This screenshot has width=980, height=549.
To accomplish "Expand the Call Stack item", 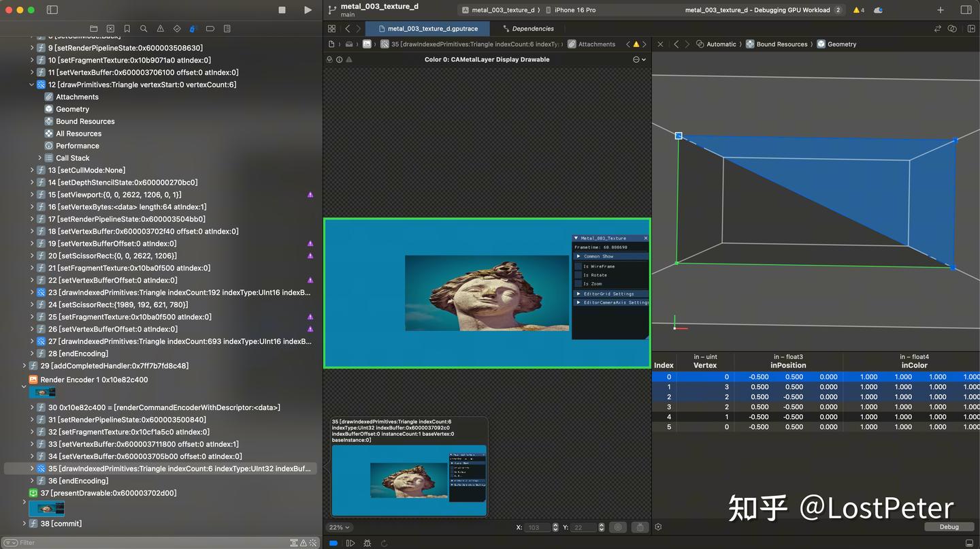I will coord(40,158).
